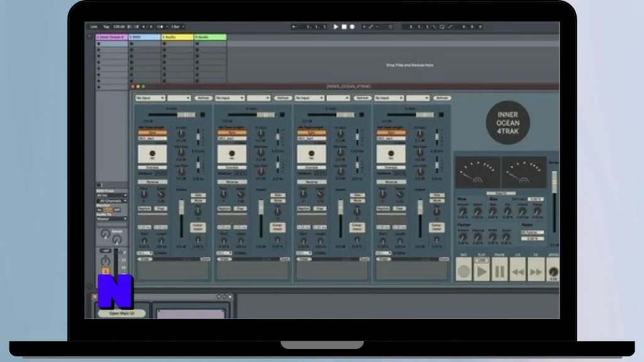Select the yellow 3 Audio track header
The width and height of the screenshot is (644, 362).
tap(177, 37)
